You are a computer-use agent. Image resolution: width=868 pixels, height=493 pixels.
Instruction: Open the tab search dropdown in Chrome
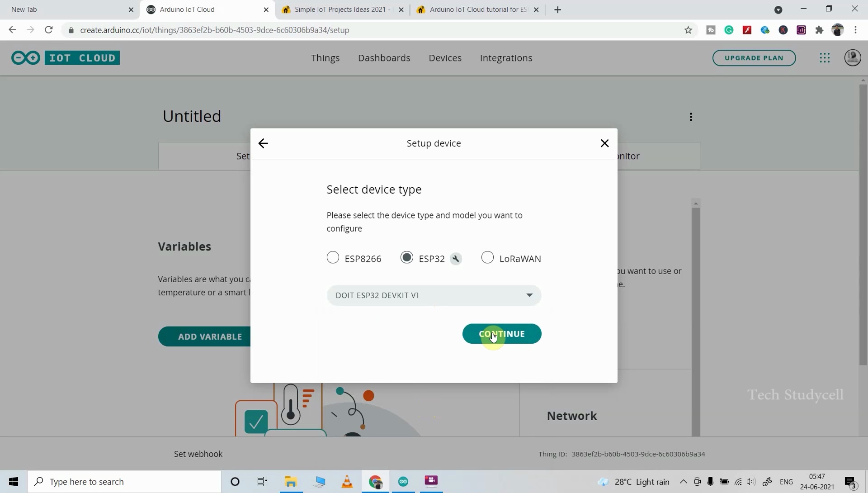(778, 9)
